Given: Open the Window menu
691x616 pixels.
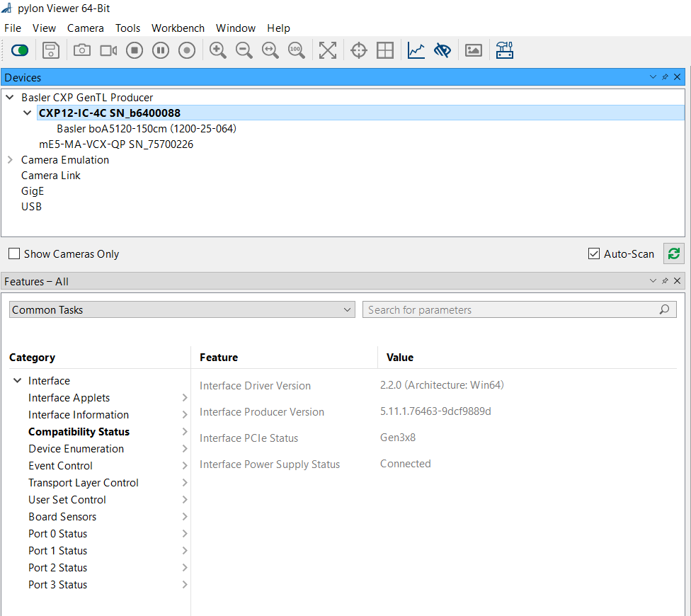Looking at the screenshot, I should (236, 28).
